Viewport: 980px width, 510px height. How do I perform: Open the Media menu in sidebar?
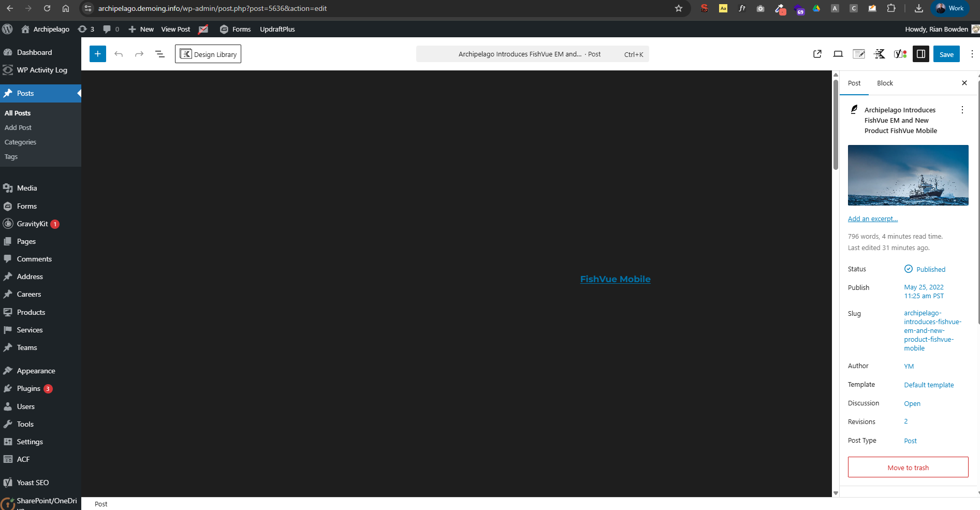[x=27, y=188]
